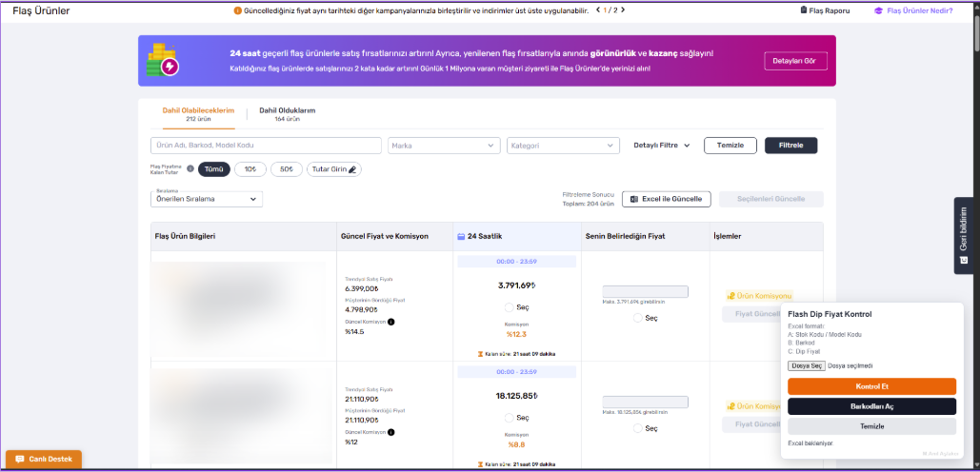Open the Önerilen Sıralama sort dropdown
Image resolution: width=980 pixels, height=472 pixels.
coord(207,199)
